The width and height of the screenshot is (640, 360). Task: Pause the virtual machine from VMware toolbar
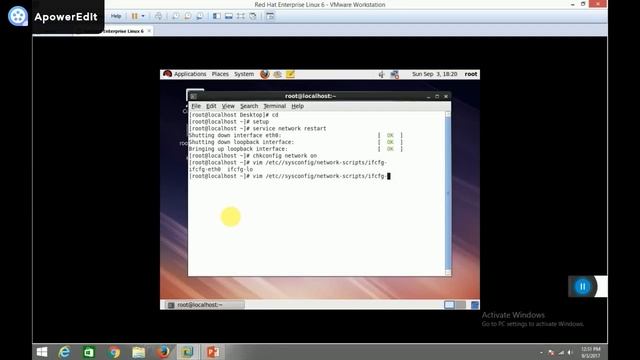134,16
